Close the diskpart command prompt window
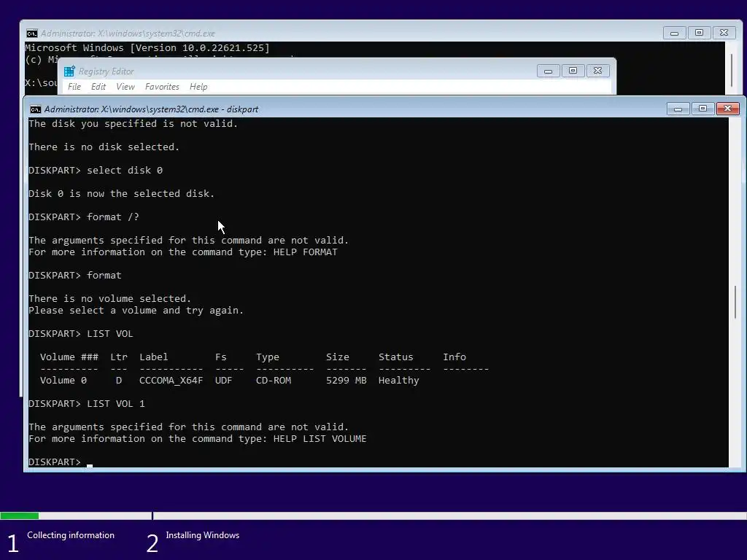The width and height of the screenshot is (747, 560). pos(727,109)
